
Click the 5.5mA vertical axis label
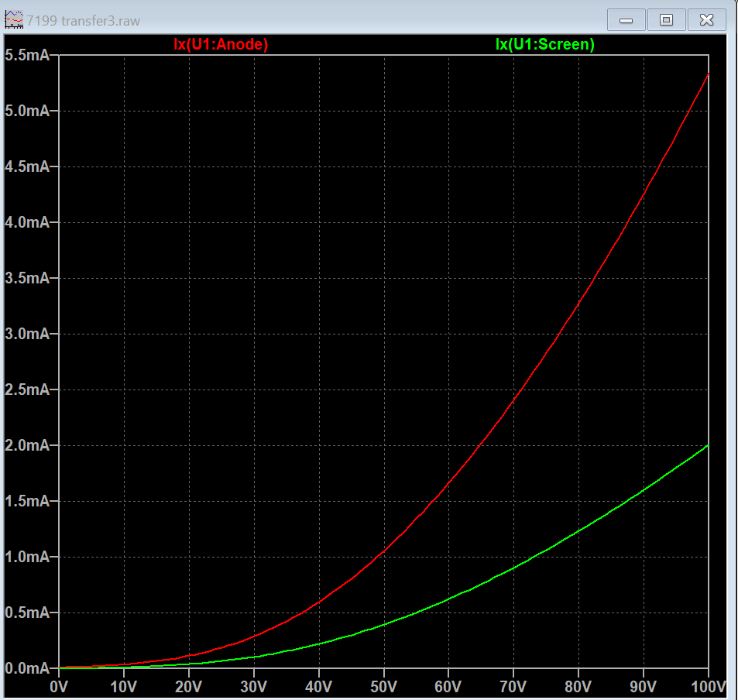[27, 55]
